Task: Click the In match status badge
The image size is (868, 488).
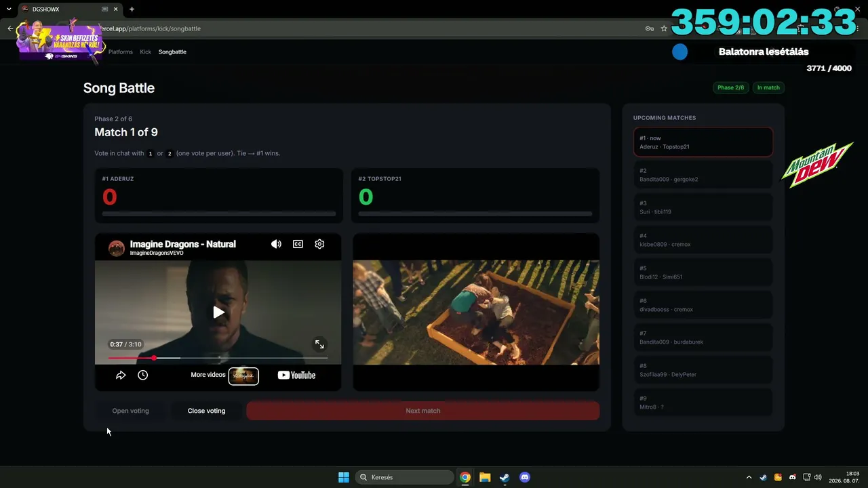Action: click(768, 87)
